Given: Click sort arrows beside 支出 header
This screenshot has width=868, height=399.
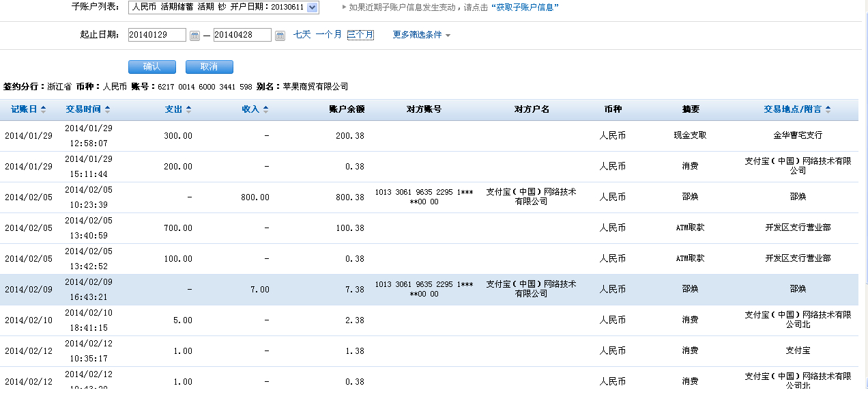Looking at the screenshot, I should tap(188, 109).
